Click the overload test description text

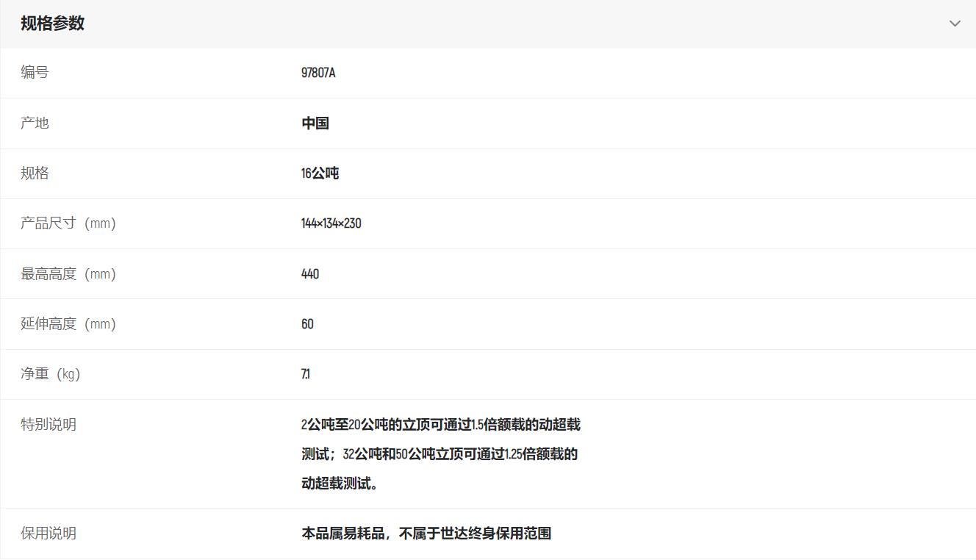tap(439, 454)
